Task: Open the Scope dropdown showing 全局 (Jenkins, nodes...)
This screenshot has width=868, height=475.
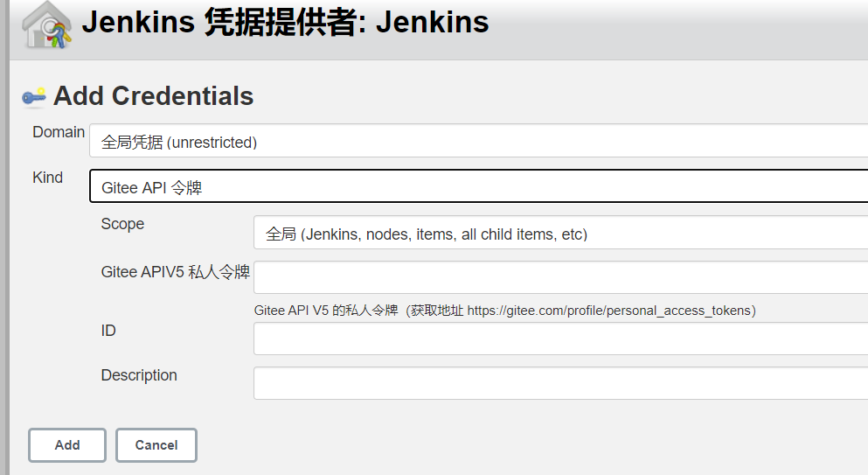Action: pos(560,233)
